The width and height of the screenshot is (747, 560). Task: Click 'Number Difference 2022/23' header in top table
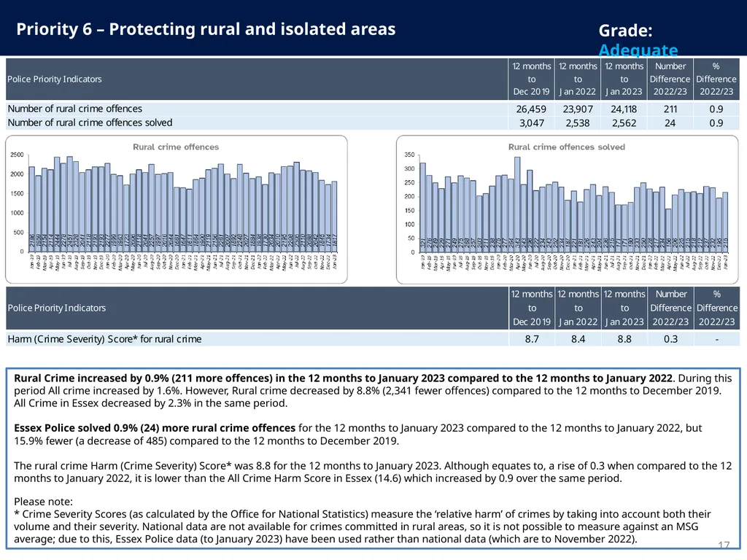(670, 79)
